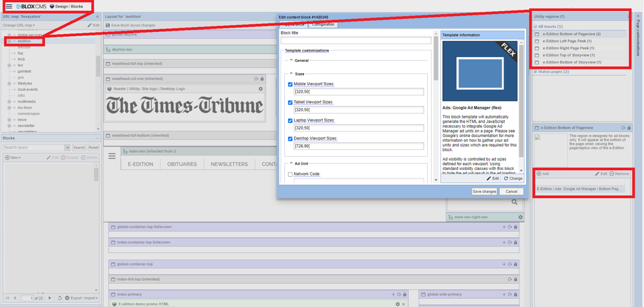
Task: Expand the fun tree node
Action: 9,65
